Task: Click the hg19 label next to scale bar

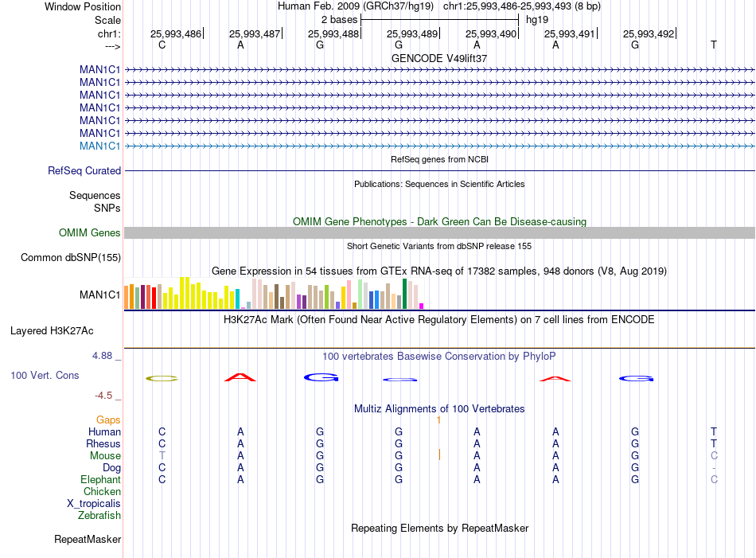Action: (537, 20)
